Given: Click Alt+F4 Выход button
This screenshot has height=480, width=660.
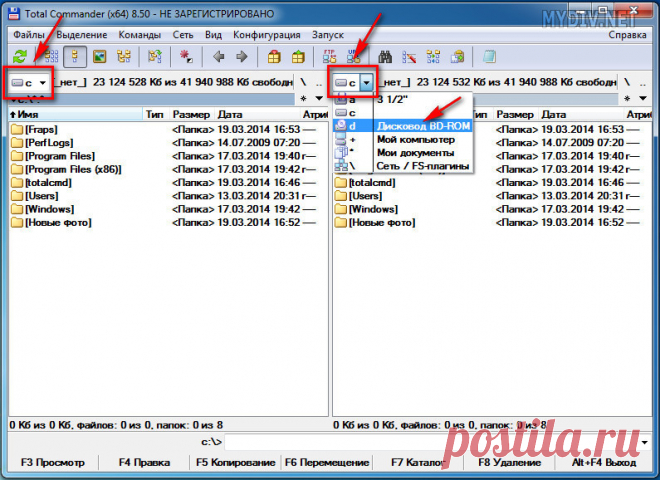Looking at the screenshot, I should (x=604, y=462).
